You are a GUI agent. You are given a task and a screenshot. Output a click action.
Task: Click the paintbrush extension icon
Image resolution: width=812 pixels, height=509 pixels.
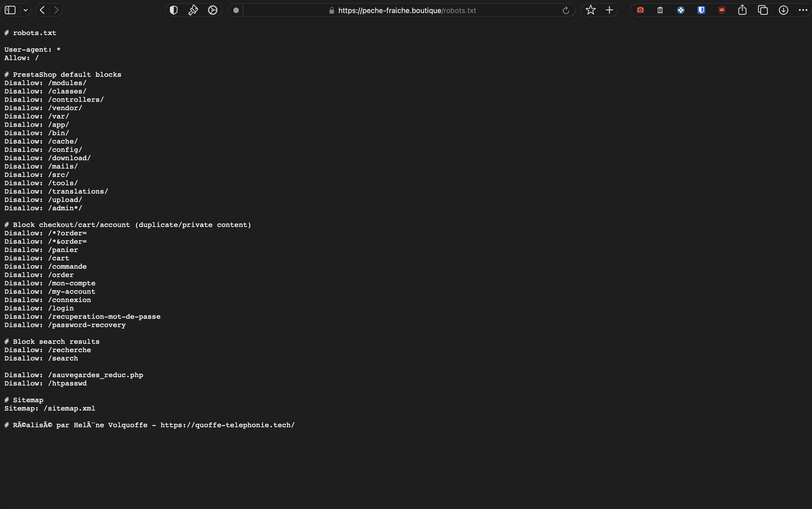193,10
